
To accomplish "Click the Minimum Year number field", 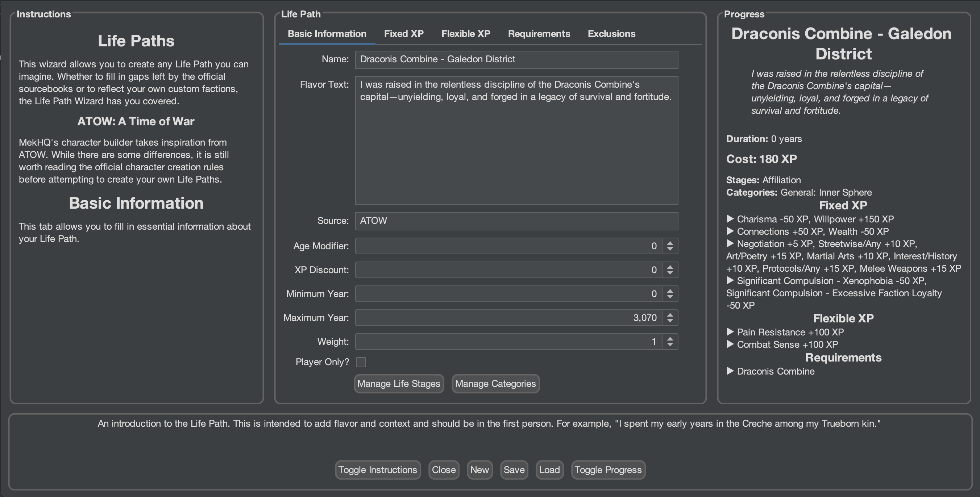I will pos(509,294).
